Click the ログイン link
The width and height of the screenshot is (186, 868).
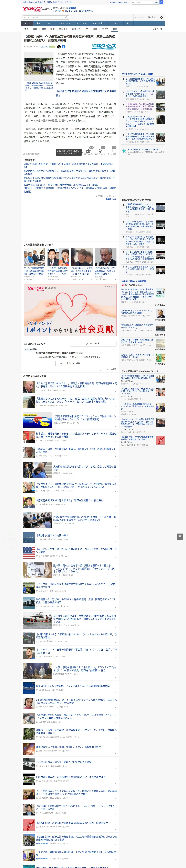57,11
